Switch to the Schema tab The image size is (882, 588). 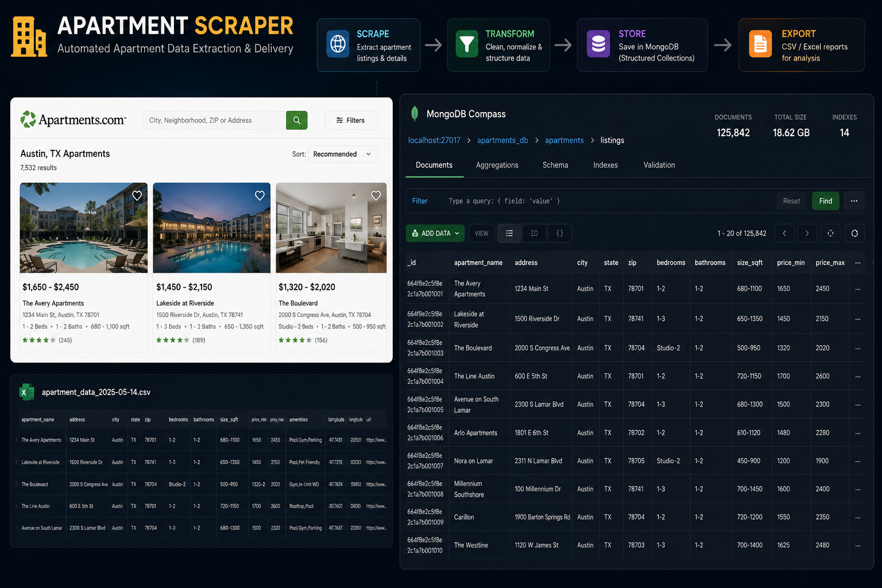[x=555, y=165]
